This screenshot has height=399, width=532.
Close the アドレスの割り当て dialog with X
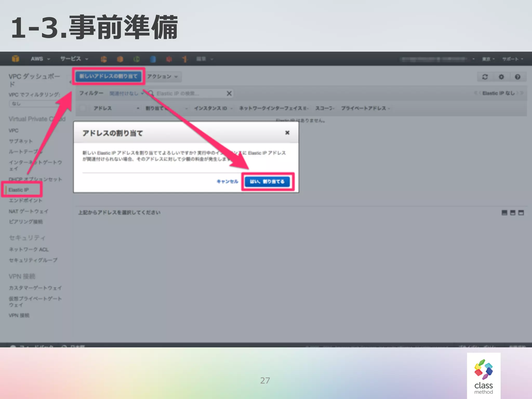[x=287, y=133]
